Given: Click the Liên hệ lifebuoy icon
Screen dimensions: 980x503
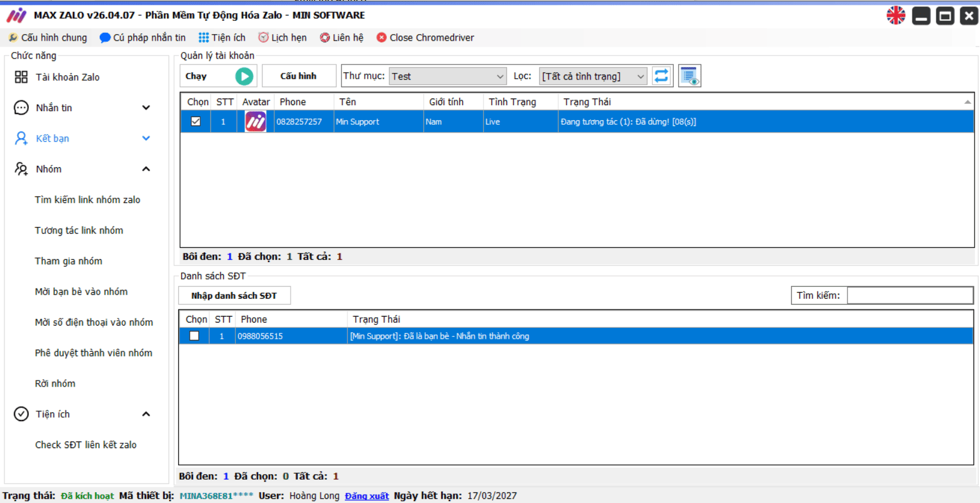Looking at the screenshot, I should click(x=325, y=38).
